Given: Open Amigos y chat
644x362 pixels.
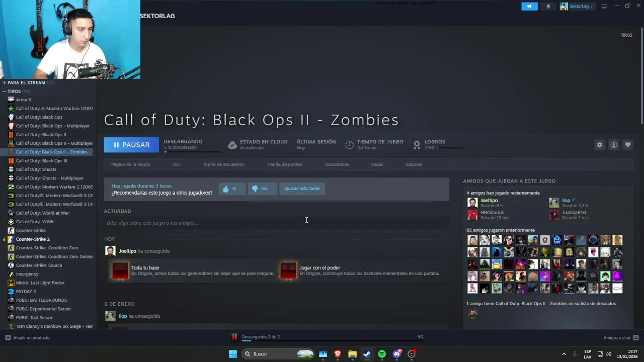Looking at the screenshot, I should click(x=621, y=337).
